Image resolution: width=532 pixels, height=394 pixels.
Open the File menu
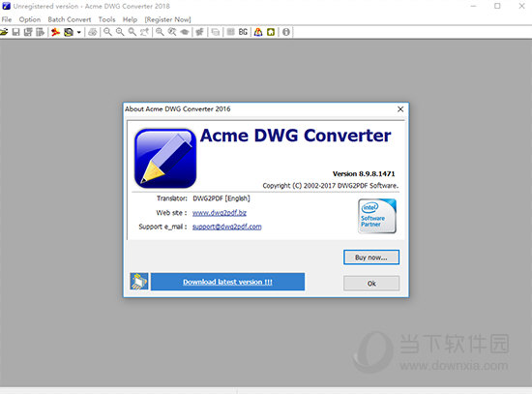[7, 19]
